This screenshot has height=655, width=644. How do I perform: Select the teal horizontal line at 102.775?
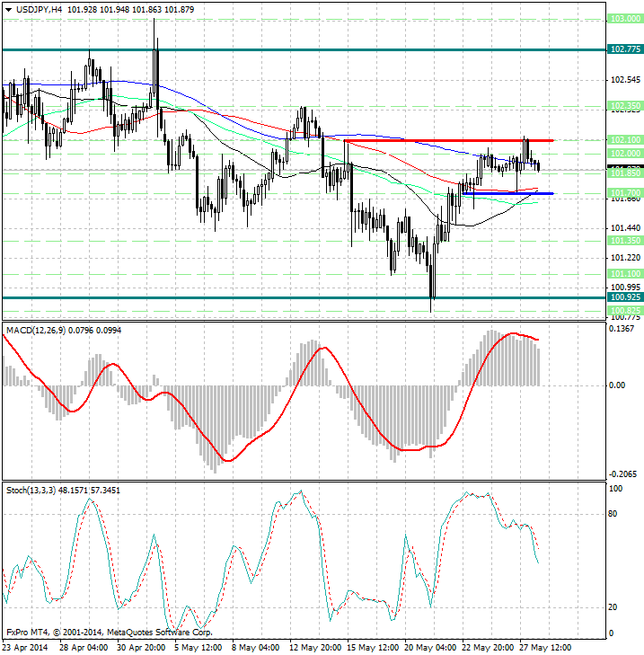[304, 49]
